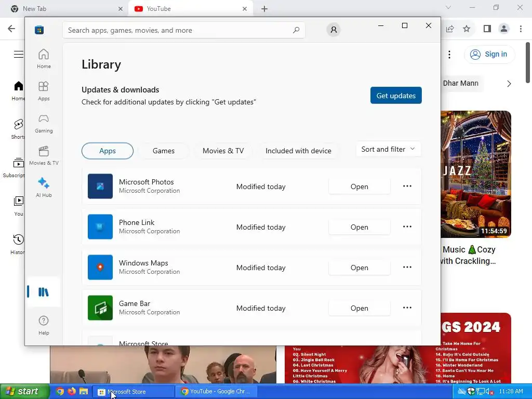Click the Jazz Christmas video thumbnail

476,175
